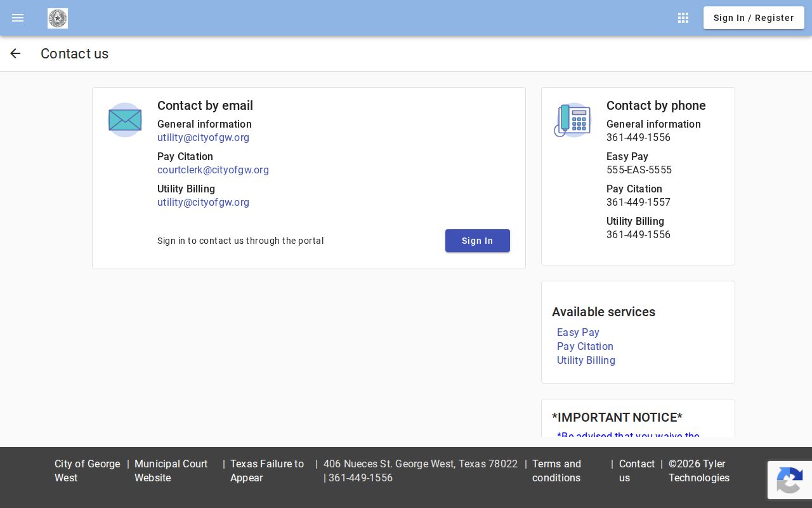Open Pay Citation under Available services
812x508 pixels.
[585, 346]
